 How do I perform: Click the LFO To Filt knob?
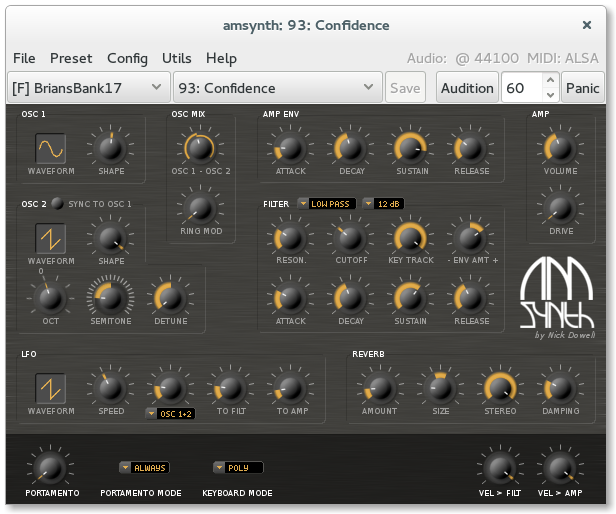pos(231,388)
